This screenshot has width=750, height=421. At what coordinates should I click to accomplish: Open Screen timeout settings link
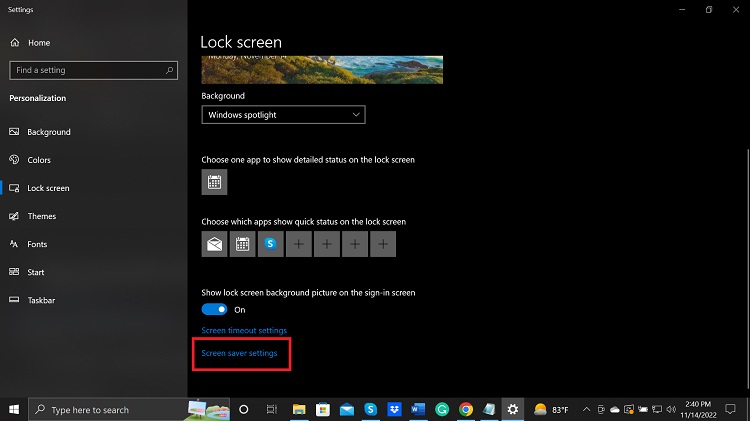point(244,330)
